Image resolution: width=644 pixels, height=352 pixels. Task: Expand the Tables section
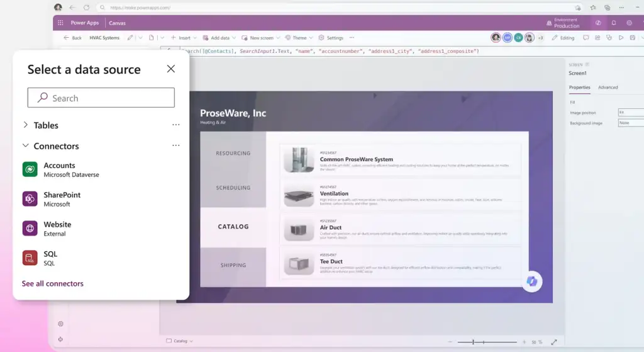click(x=25, y=125)
